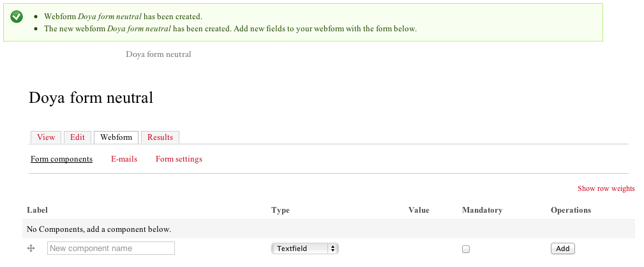Open the E-mails sub-tab
The height and width of the screenshot is (267, 644).
[124, 159]
